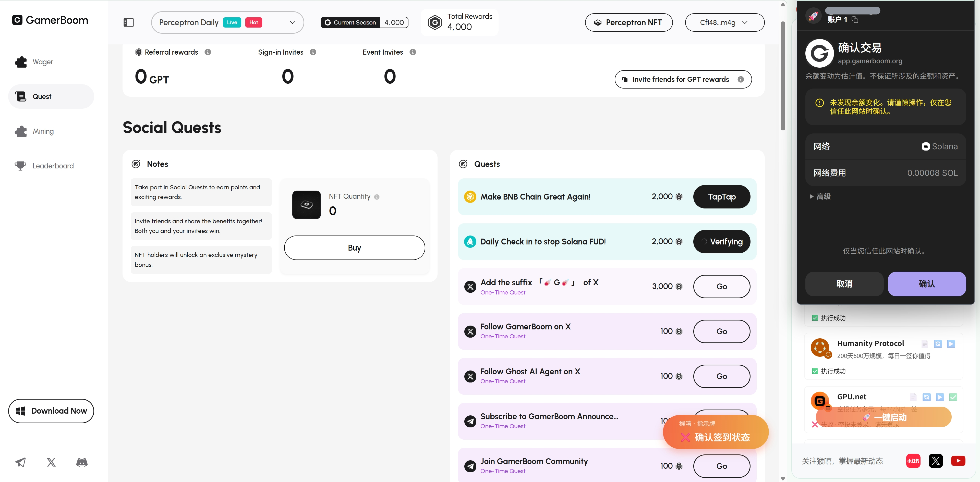Viewport: 980px width, 482px height.
Task: Click GPU.net play icon
Action: [940, 397]
